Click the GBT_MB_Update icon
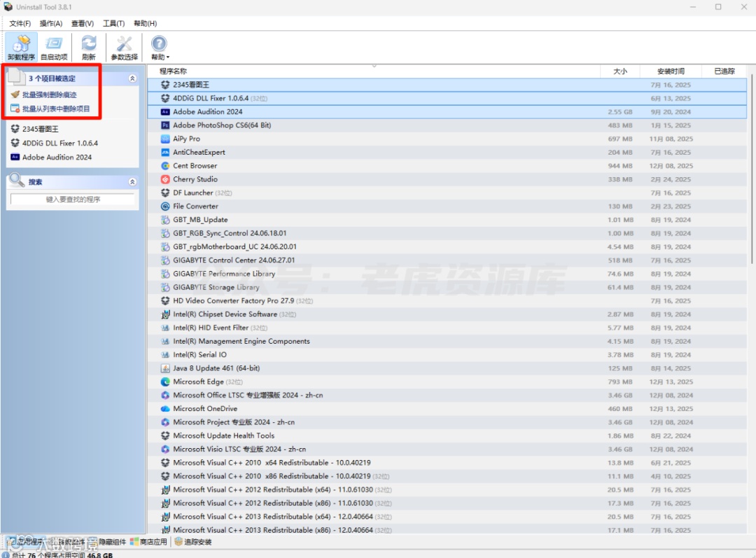This screenshot has width=756, height=558. click(x=165, y=220)
